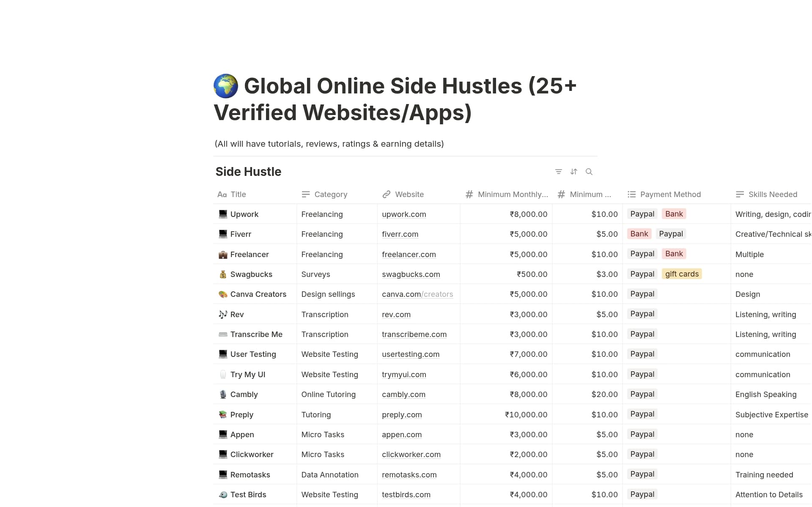Click the Rev music notes icon
The width and height of the screenshot is (812, 507).
(223, 314)
